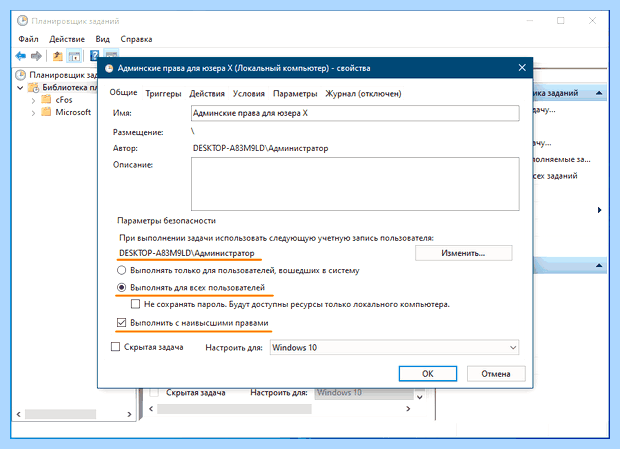Screen dimensions: 620x449
Task: Toggle the do not store password checkbox
Action: pyautogui.click(x=136, y=304)
